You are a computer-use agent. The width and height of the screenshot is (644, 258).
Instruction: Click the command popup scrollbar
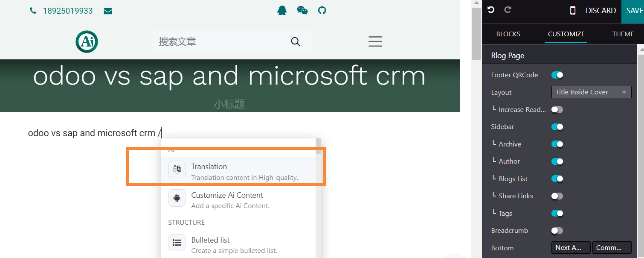tap(318, 146)
